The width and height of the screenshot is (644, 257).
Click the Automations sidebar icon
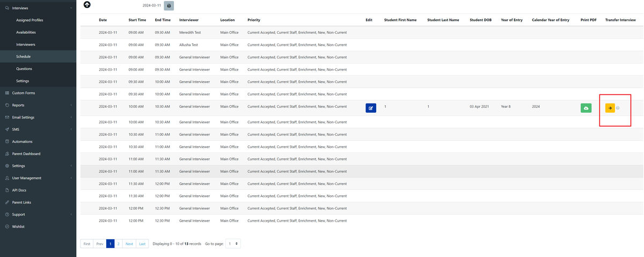coord(7,142)
